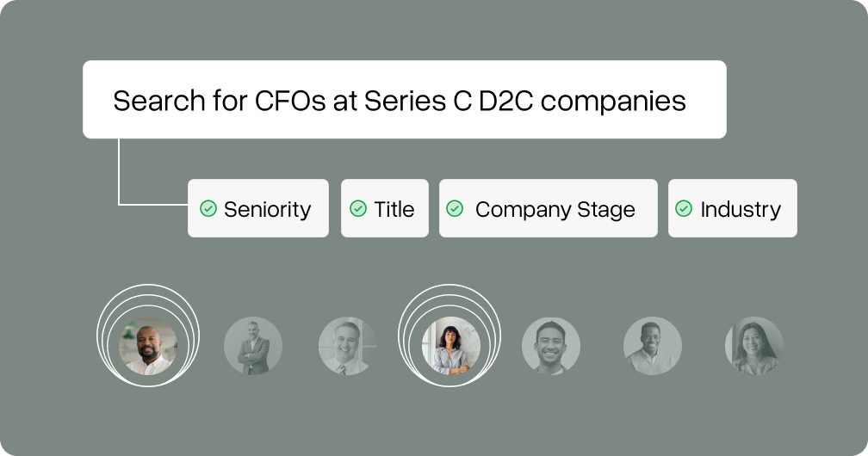This screenshot has height=456, width=868.
Task: Click outer white ring around bearded man's avatar
Action: coord(148,285)
